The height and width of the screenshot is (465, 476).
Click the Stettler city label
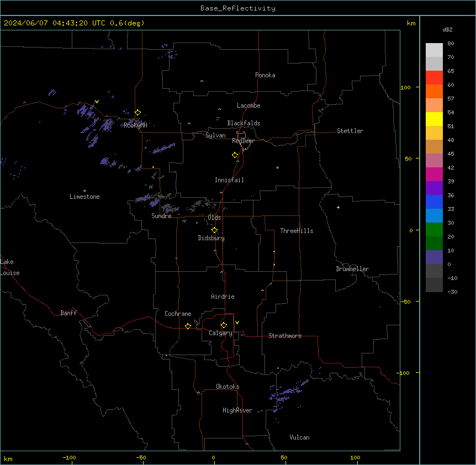(350, 131)
